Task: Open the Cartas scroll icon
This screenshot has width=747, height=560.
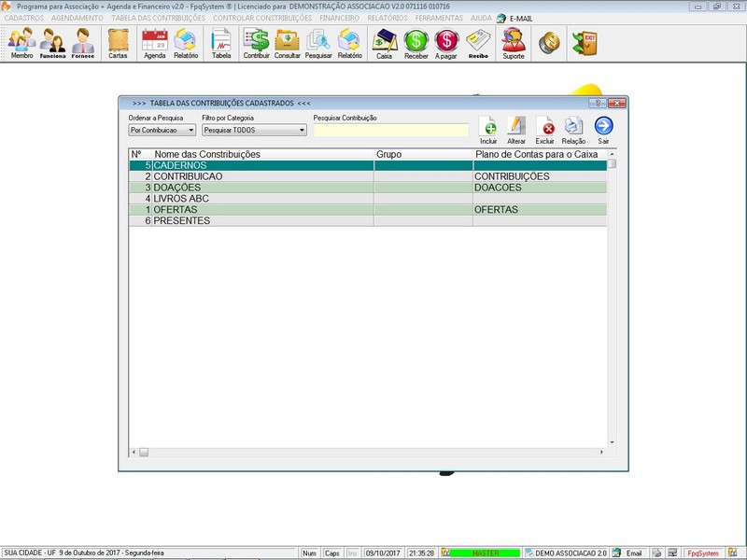Action: point(118,43)
